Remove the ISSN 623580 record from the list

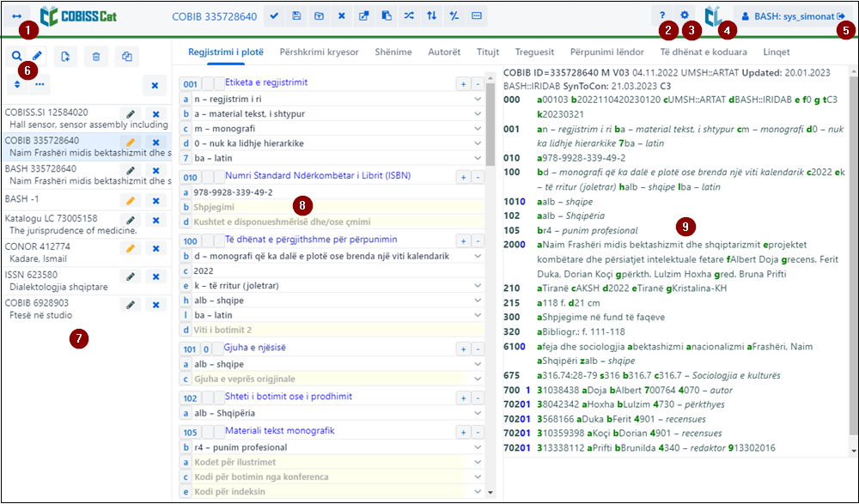155,276
